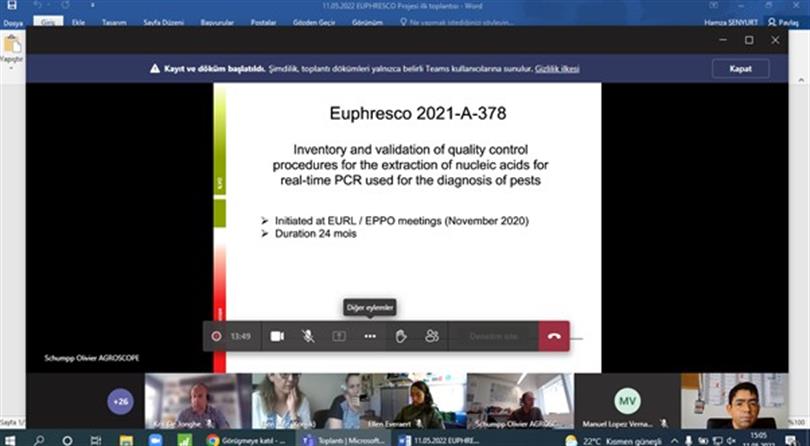This screenshot has height=446, width=810.
Task: Show participants list icon
Action: point(432,336)
